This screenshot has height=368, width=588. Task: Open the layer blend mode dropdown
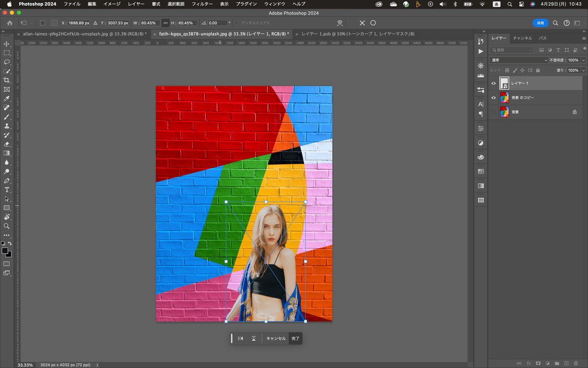pyautogui.click(x=518, y=60)
